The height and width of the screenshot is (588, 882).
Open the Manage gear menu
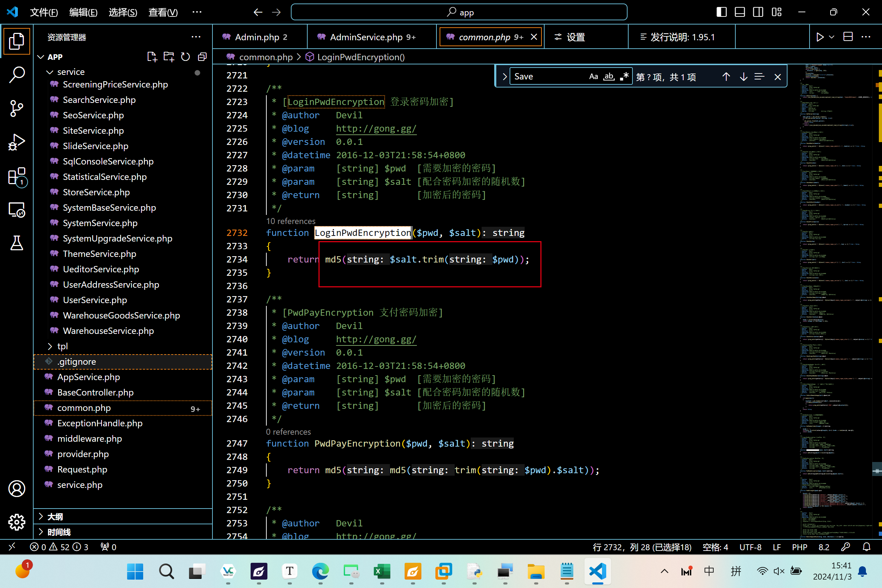[16, 522]
